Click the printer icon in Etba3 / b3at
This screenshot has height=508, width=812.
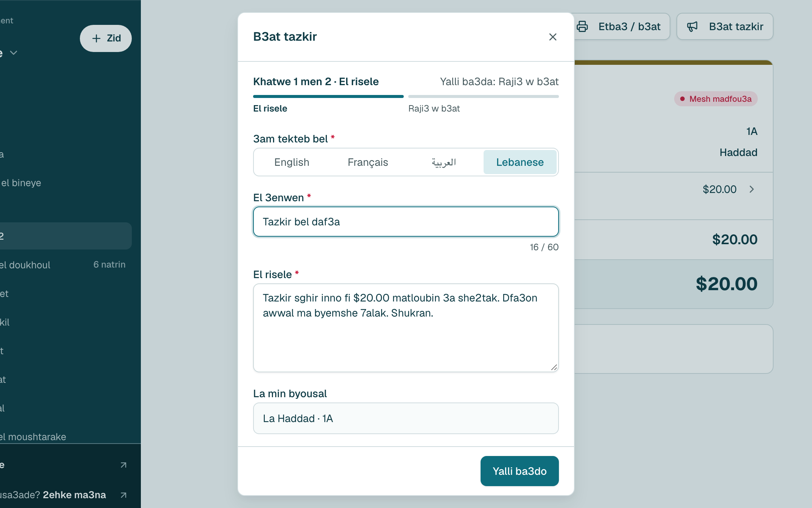coord(582,26)
